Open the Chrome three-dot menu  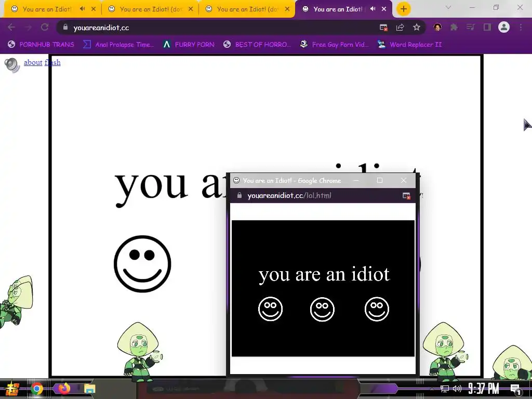521,27
